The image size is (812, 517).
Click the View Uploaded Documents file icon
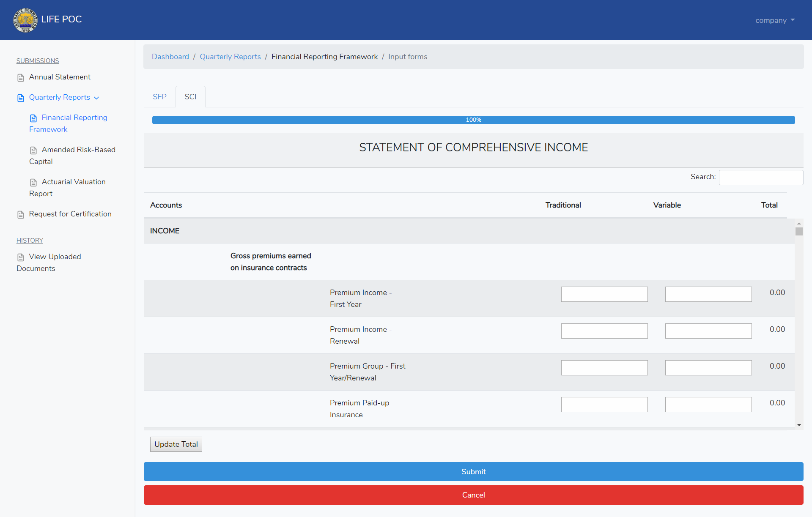[21, 257]
